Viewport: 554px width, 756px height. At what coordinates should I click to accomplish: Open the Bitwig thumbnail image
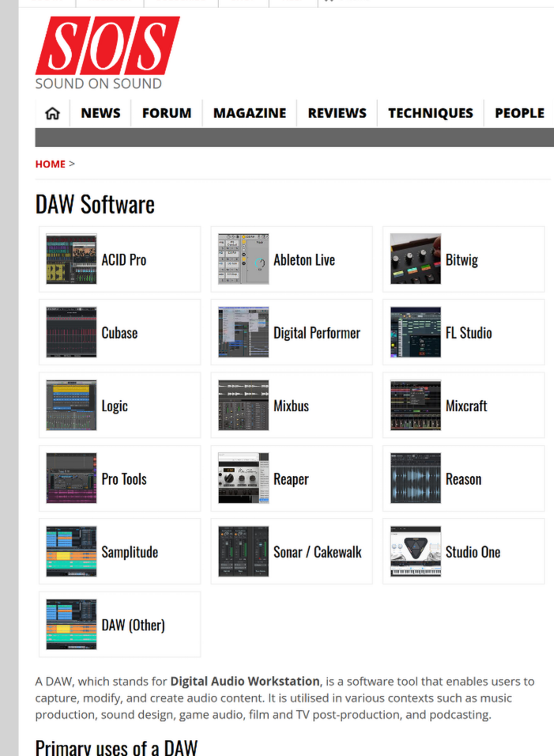pyautogui.click(x=416, y=259)
